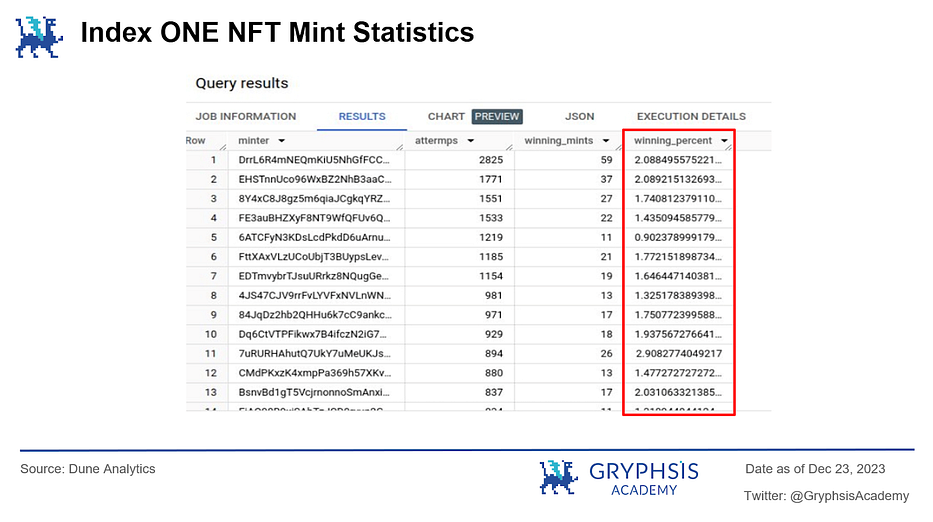Click the Twitter handle @GryphsisAcademy text
The width and height of the screenshot is (933, 522).
point(826,496)
